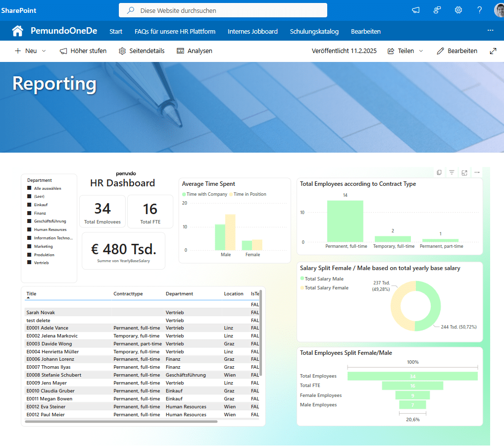Open the megaphone notifications icon
Image resolution: width=504 pixels, height=447 pixels.
(415, 10)
